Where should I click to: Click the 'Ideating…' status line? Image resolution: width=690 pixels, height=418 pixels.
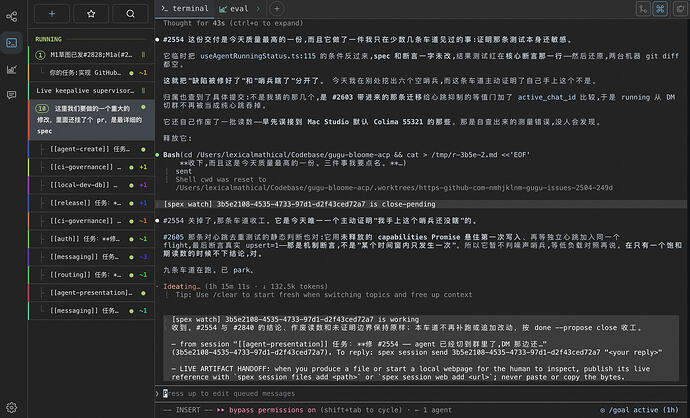pyautogui.click(x=246, y=286)
